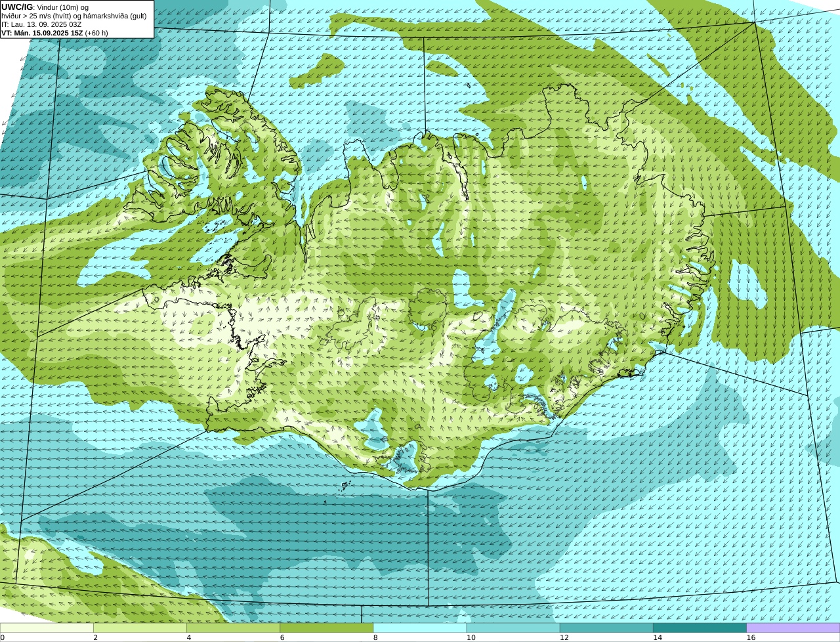Click the legend scale label "12"
The width and height of the screenshot is (840, 642).
click(564, 637)
